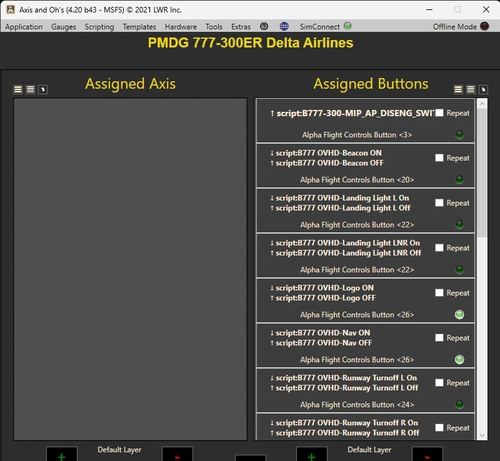Click the application icon in title bar
This screenshot has width=500, height=461.
[11, 9]
